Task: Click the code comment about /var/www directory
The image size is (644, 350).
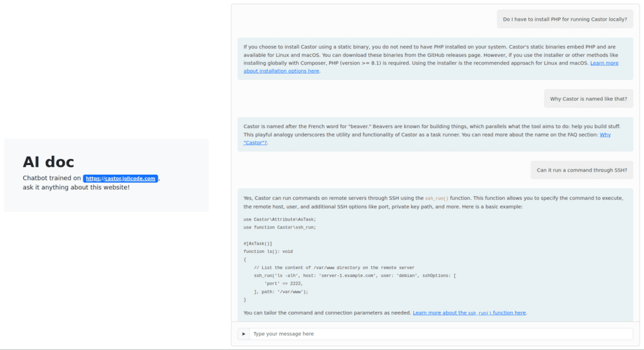Action: point(334,267)
